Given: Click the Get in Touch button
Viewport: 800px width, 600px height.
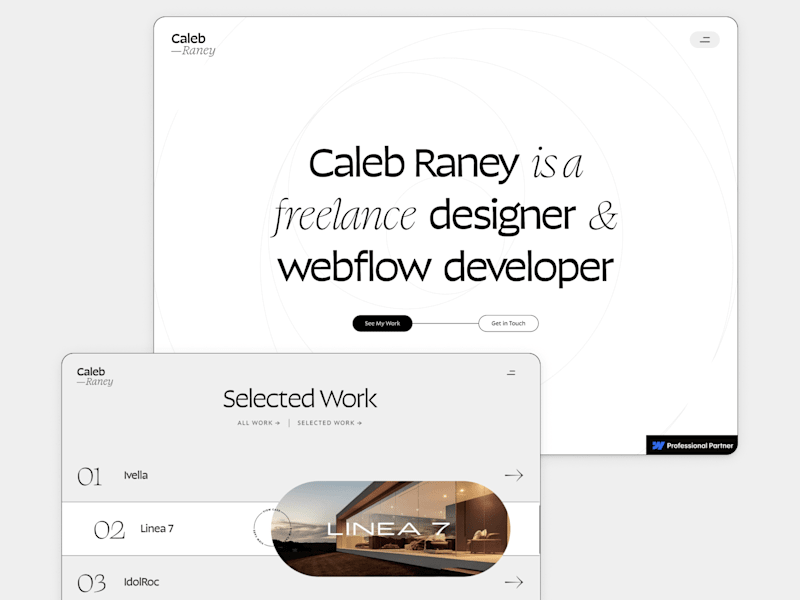Looking at the screenshot, I should point(508,323).
